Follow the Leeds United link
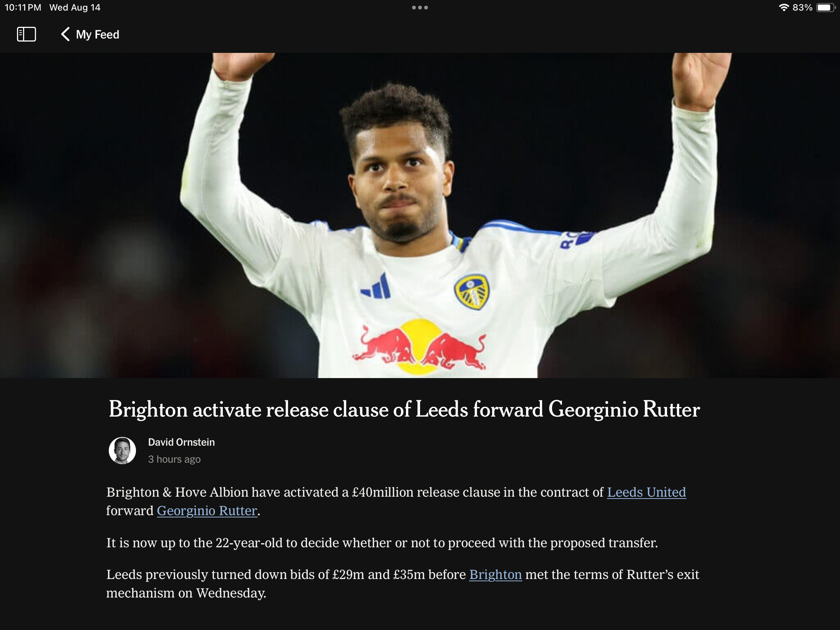The image size is (840, 630). click(646, 492)
